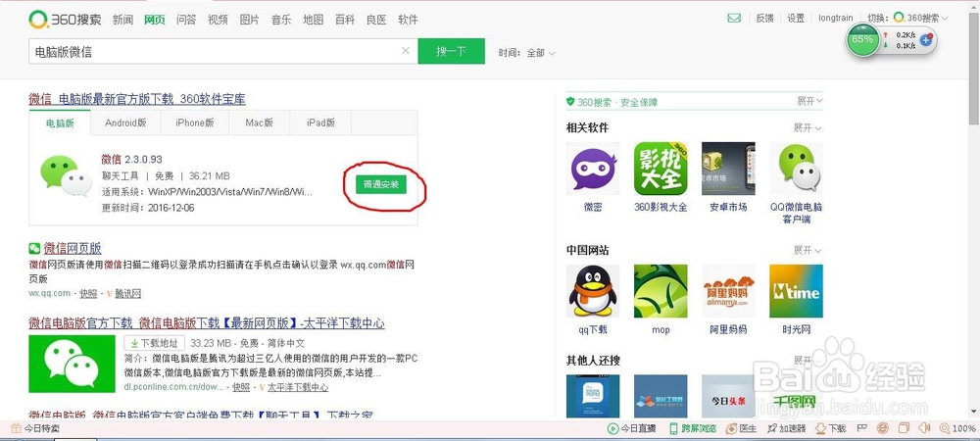Expand the 其他人还搜 section
980x441 pixels.
coord(808,361)
